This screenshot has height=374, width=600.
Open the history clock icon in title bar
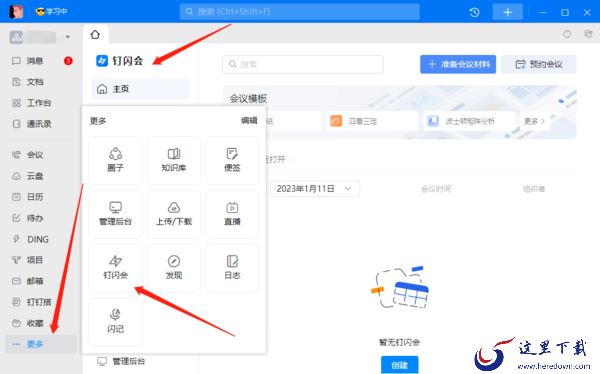[474, 12]
